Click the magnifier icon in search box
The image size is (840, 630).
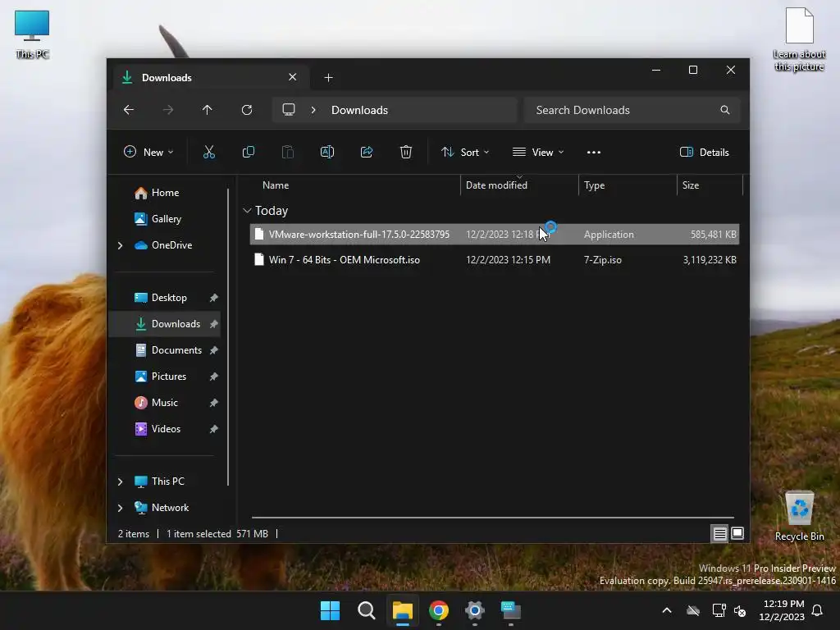(x=725, y=110)
